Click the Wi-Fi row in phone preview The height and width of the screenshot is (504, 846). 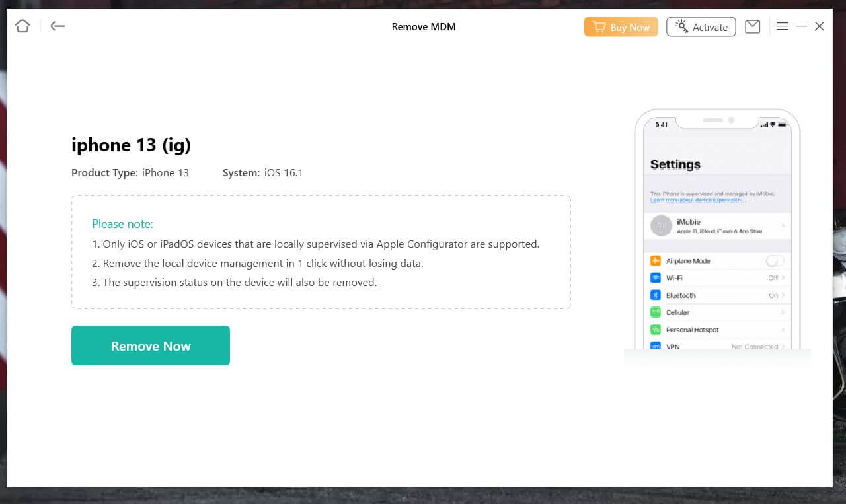[x=717, y=278]
